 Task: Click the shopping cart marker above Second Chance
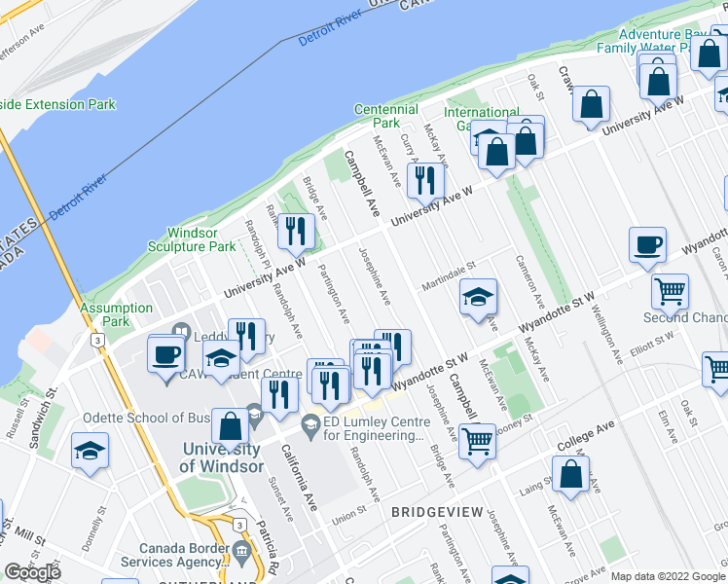670,293
